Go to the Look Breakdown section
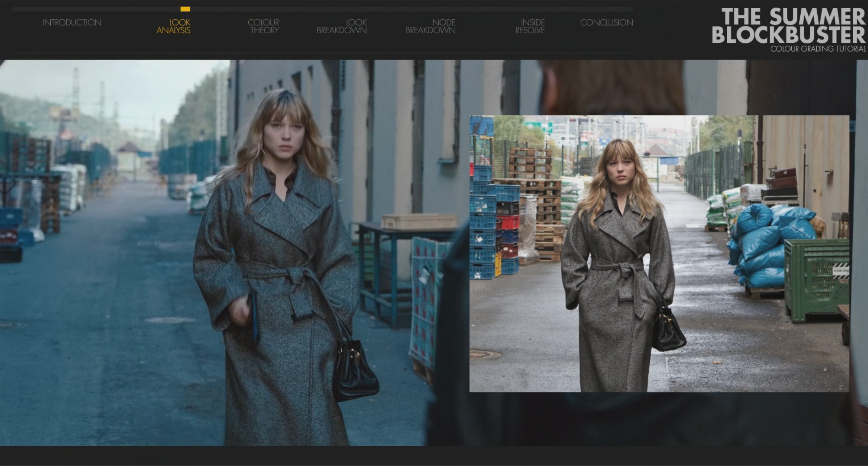 coord(342,26)
